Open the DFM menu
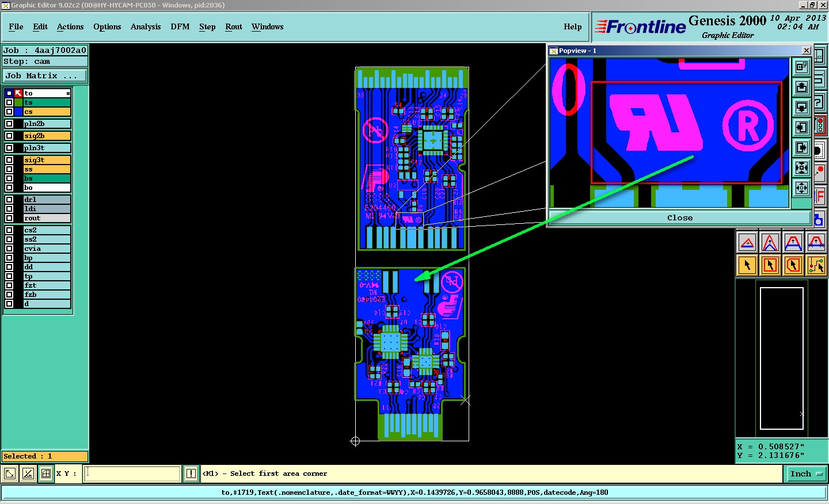Image resolution: width=829 pixels, height=504 pixels. (x=180, y=27)
